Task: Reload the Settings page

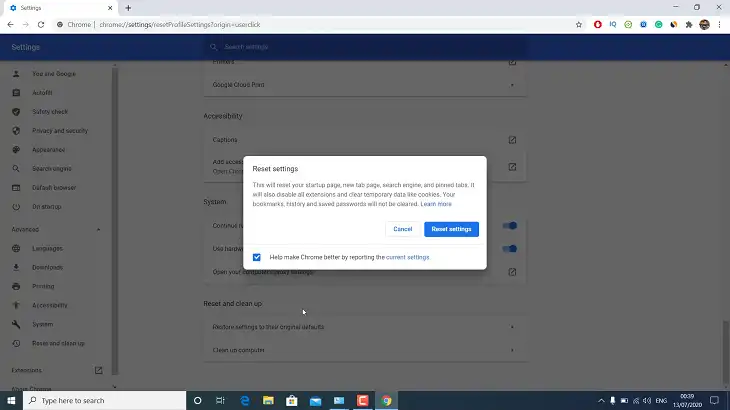Action: pos(41,25)
